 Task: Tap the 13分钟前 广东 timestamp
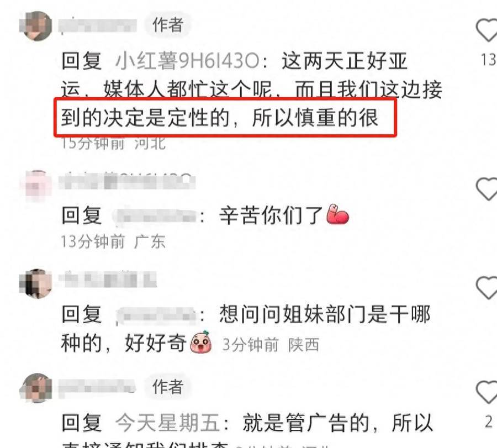(x=113, y=242)
